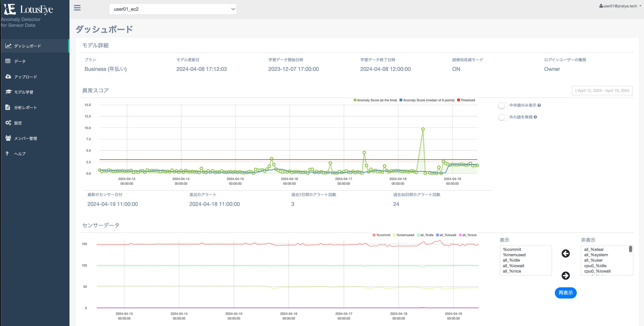644x326 pixels.
Task: Click the model update date 2024-04-08 17:12:03
Action: point(201,69)
